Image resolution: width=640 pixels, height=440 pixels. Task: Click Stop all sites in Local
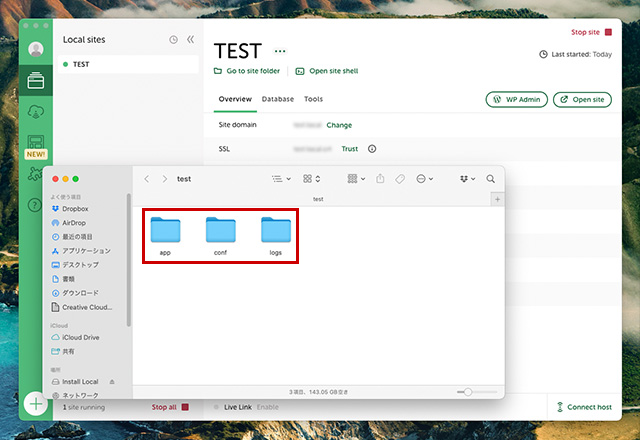click(170, 407)
